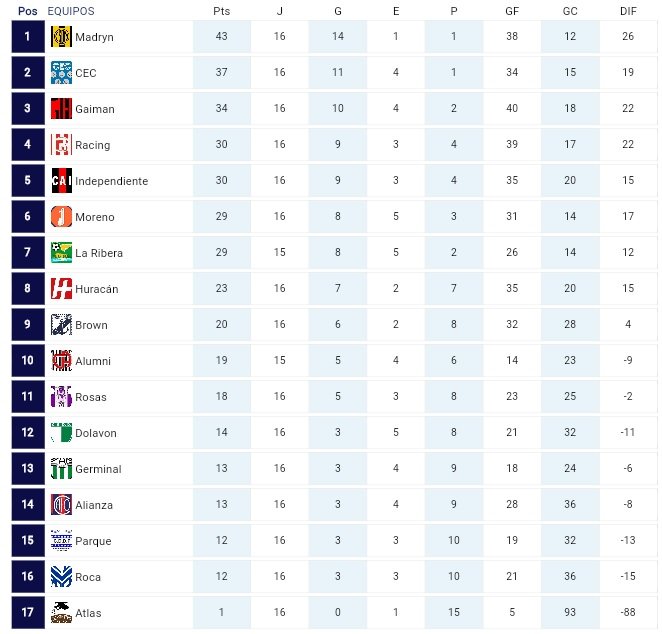Click the EQUIPOS column header
Screen dimensions: 662x634
click(71, 11)
